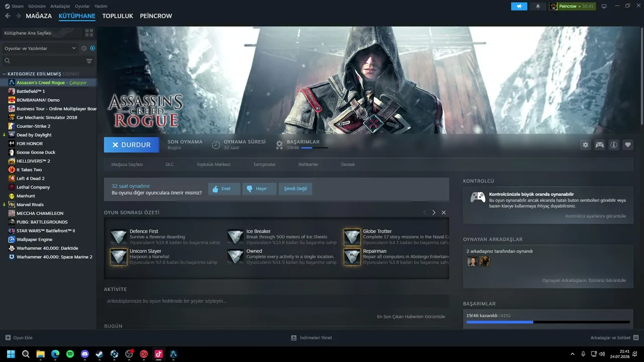
Task: Open the Oyunlar menu
Action: [x=82, y=6]
